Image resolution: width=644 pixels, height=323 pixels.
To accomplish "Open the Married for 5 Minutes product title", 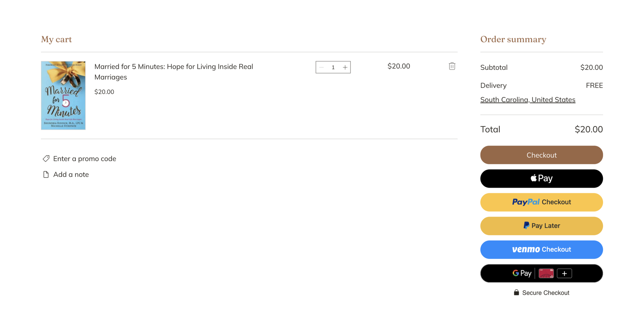I will click(x=174, y=72).
